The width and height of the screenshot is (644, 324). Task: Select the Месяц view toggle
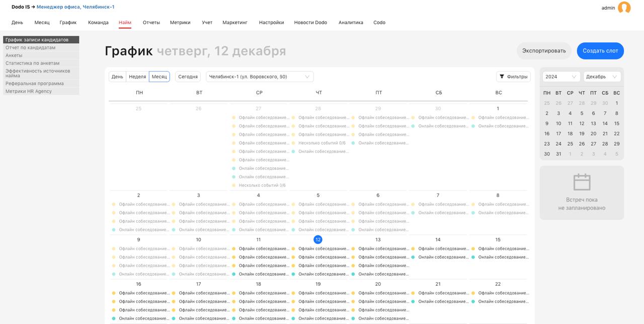point(159,77)
